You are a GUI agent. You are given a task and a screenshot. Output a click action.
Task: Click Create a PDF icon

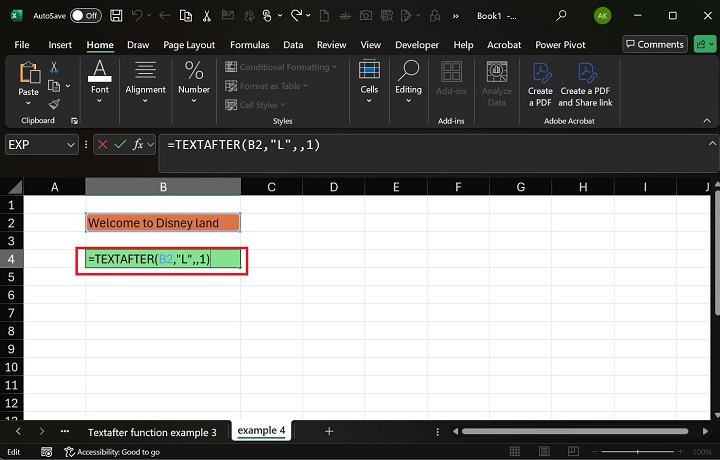(x=540, y=82)
